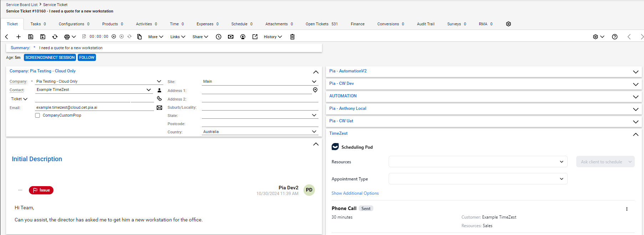The image size is (644, 235).
Task: Switch to the Configurations tab
Action: (x=74, y=24)
